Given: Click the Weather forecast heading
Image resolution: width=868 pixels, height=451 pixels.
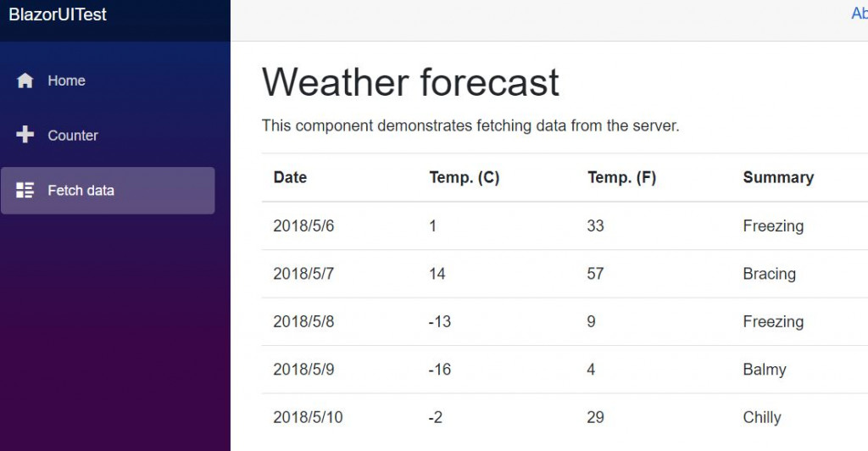Looking at the screenshot, I should [410, 82].
